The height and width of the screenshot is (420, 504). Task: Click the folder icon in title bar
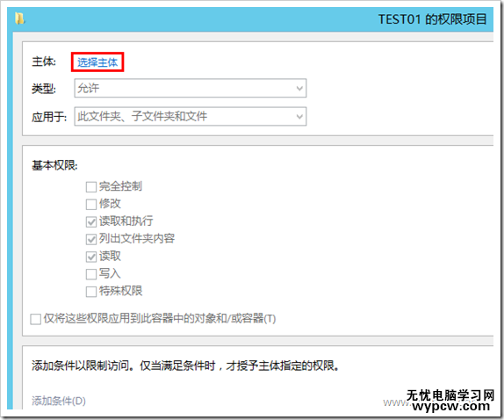pyautogui.click(x=19, y=18)
